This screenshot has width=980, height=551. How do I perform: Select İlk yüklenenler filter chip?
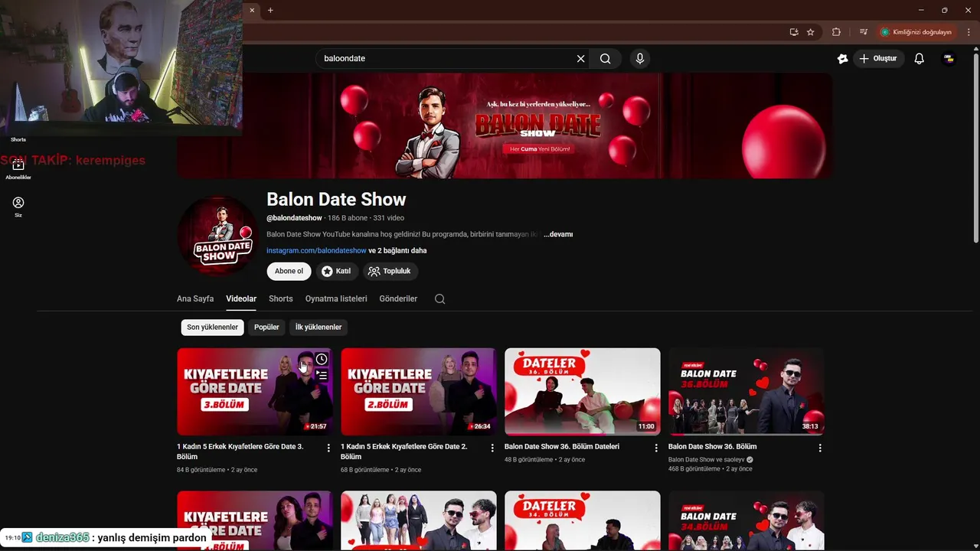318,327
